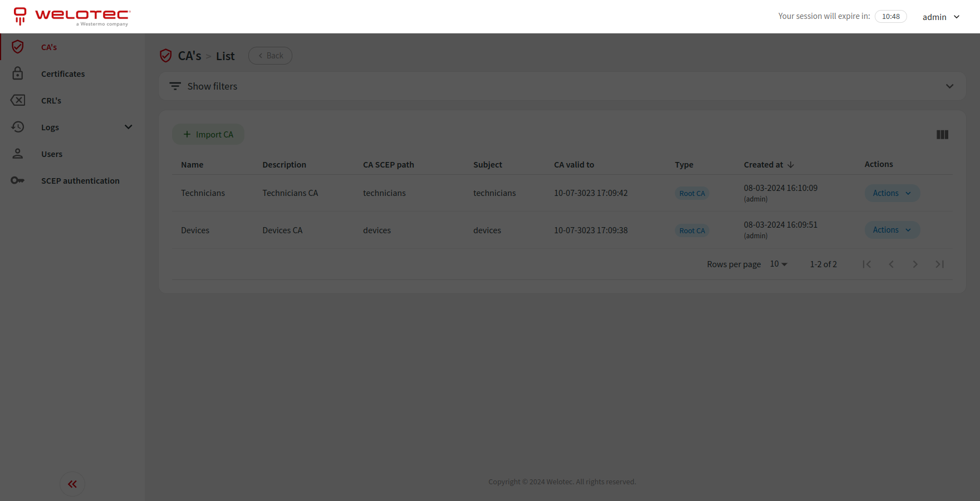Click the Welotec logo
Image resolution: width=980 pixels, height=501 pixels.
coord(72,17)
